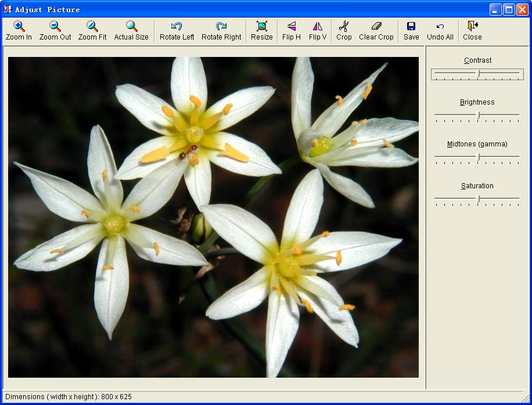The image size is (532, 405).
Task: Click on the flower picture preview
Action: pos(213,217)
